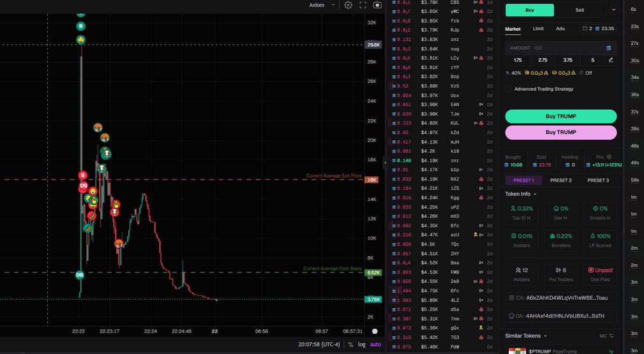Click priority fee setting 0.0₃3 first icon
Image resolution: width=644 pixels, height=354 pixels.
(527, 73)
